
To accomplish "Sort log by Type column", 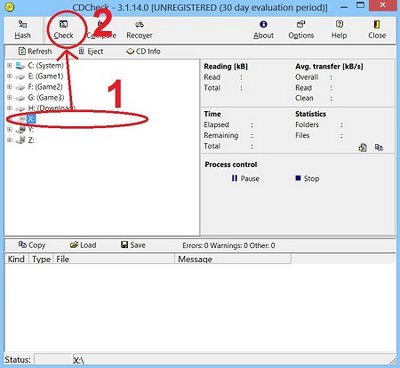I will pyautogui.click(x=41, y=259).
